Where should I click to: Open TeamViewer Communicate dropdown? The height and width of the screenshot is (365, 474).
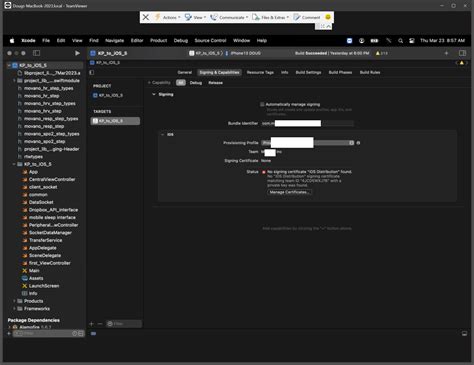229,17
